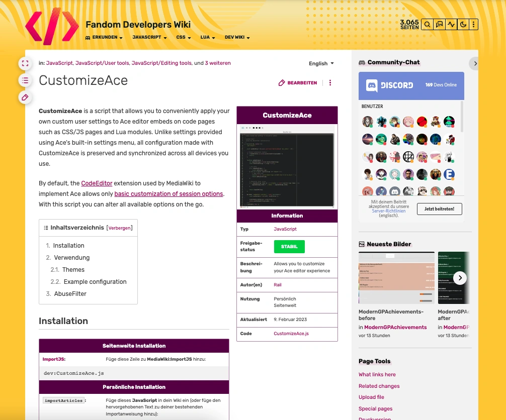The height and width of the screenshot is (420, 506).
Task: Hide contents via Verbergen toggle
Action: (119, 228)
